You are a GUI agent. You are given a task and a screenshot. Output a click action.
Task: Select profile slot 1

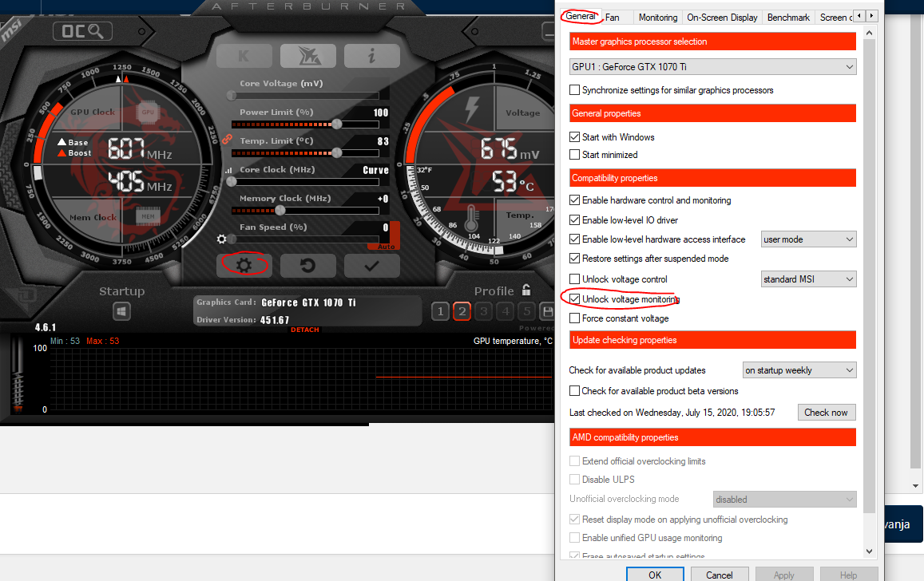[440, 311]
